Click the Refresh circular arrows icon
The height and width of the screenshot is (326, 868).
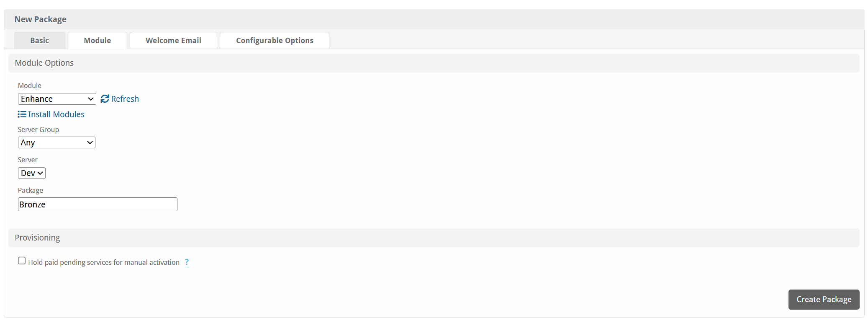click(x=105, y=99)
